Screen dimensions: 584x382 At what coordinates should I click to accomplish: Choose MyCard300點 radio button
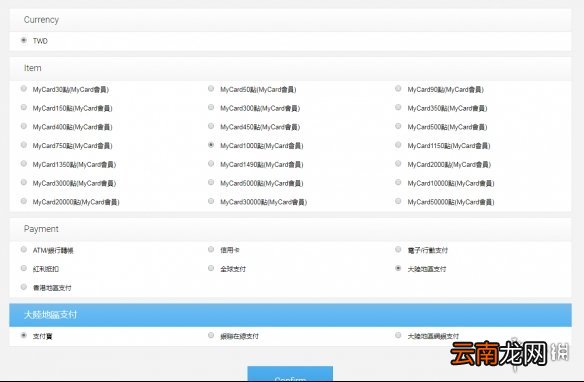211,107
